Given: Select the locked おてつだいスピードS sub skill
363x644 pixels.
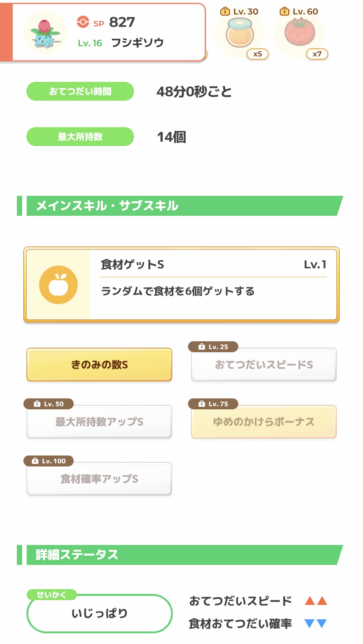Looking at the screenshot, I should (264, 365).
